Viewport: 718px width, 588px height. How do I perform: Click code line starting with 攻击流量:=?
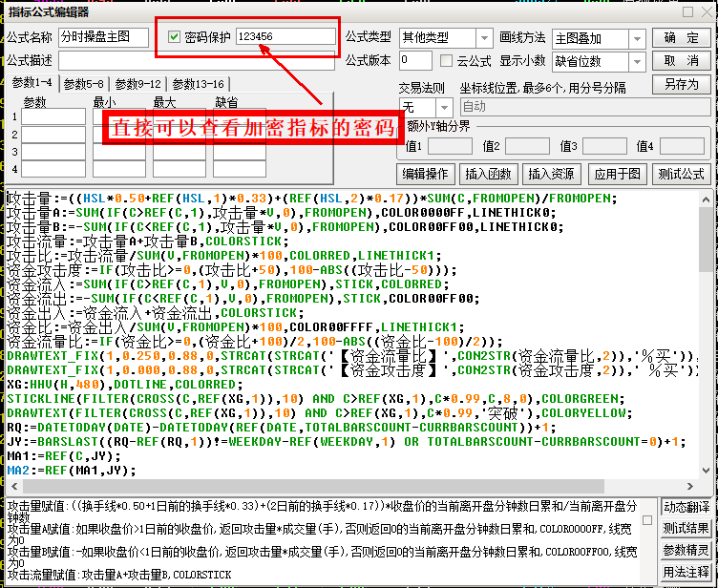pyautogui.click(x=148, y=241)
